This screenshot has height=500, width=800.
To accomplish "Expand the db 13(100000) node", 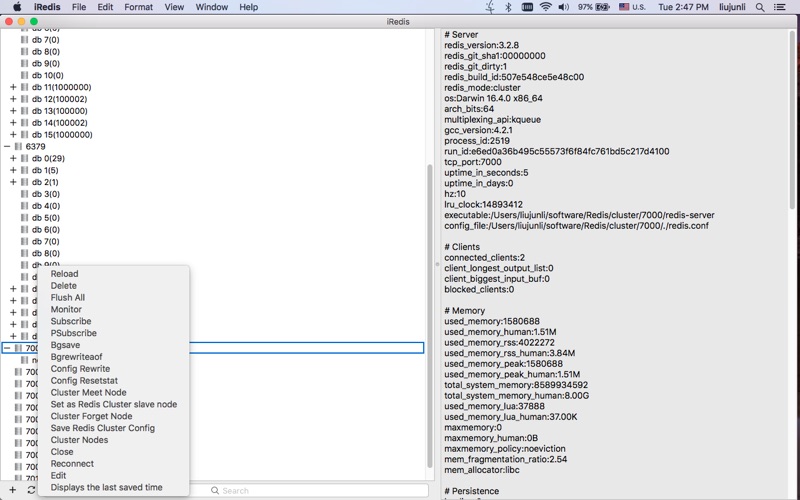I will [x=13, y=111].
